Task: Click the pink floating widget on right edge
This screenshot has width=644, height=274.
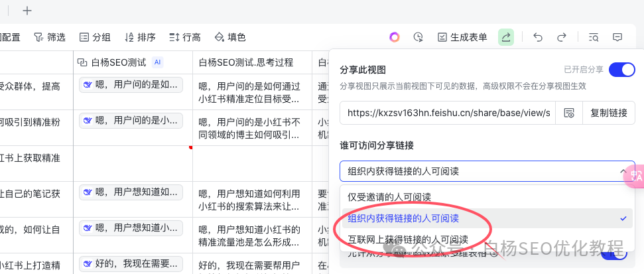Action: pos(635,176)
